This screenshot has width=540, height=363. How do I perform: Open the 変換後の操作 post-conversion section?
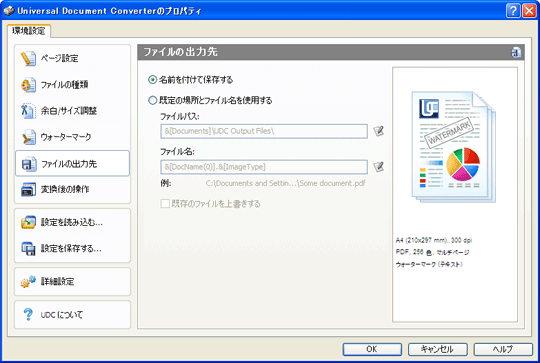click(72, 189)
